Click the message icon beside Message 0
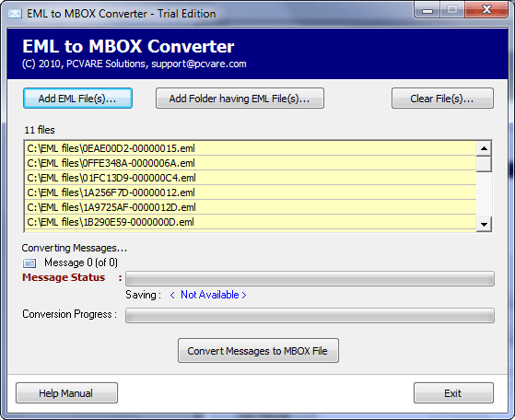 coord(29,263)
